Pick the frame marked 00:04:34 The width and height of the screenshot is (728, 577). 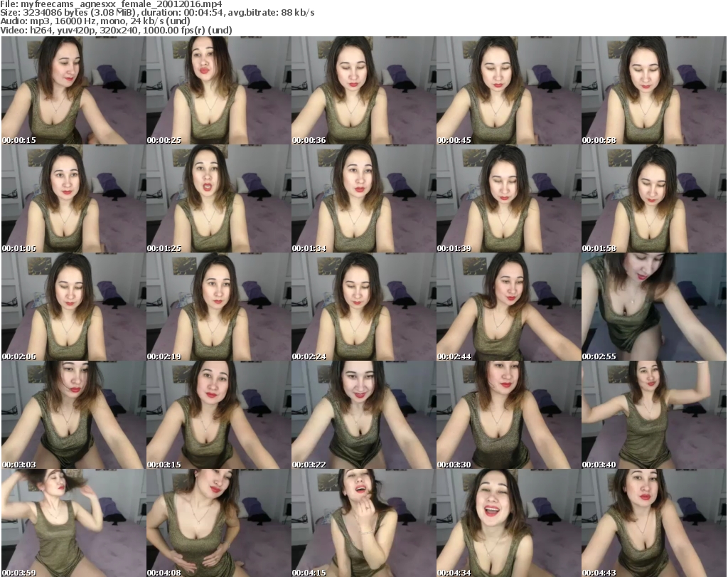point(508,523)
